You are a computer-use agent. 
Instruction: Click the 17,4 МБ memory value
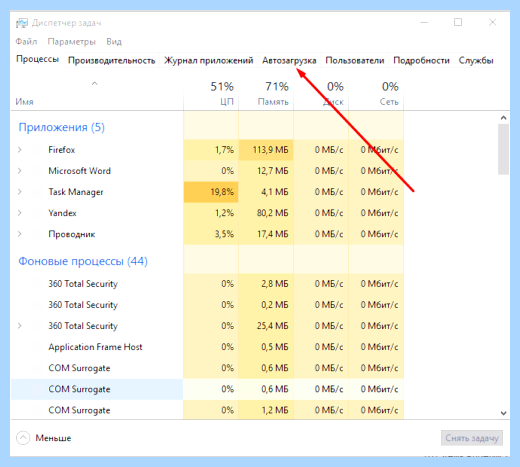point(272,234)
